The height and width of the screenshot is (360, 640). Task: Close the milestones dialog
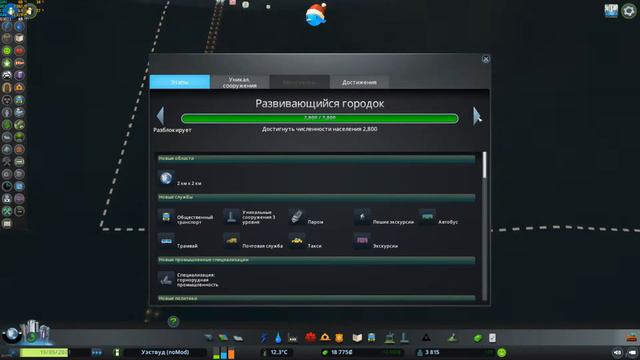pyautogui.click(x=486, y=59)
